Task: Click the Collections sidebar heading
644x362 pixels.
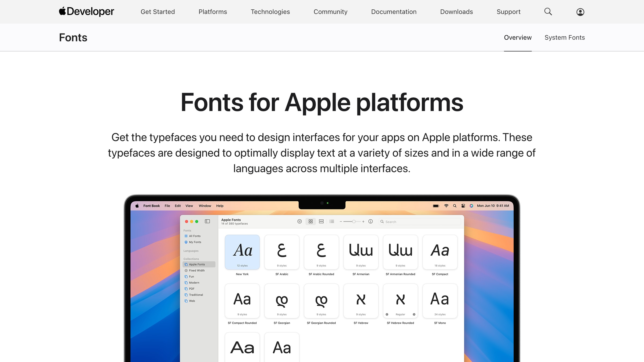Action: [x=191, y=259]
